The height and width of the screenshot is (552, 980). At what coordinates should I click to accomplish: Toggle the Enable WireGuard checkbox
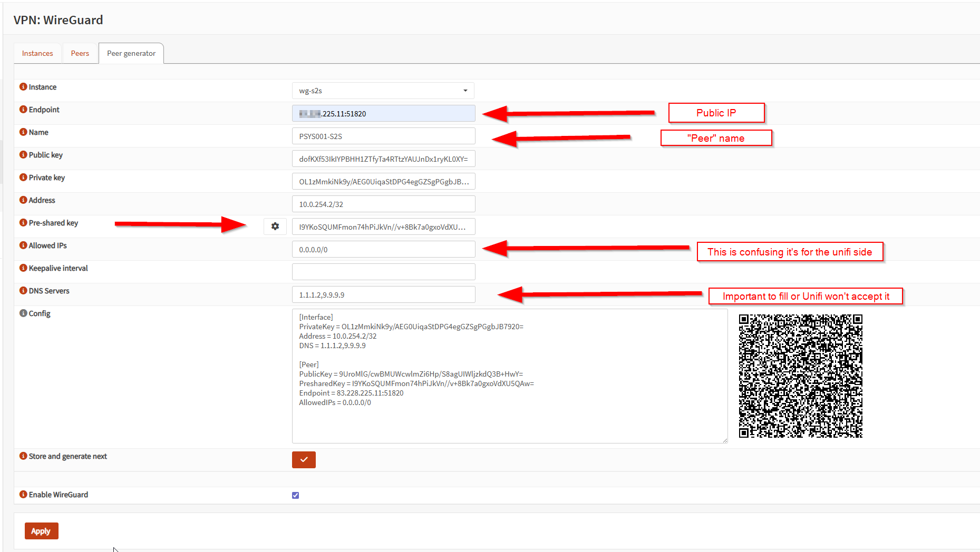[x=295, y=495]
